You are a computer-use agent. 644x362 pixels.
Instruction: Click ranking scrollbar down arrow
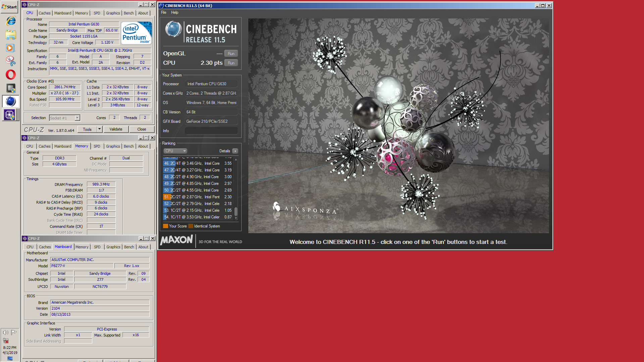pos(236,218)
